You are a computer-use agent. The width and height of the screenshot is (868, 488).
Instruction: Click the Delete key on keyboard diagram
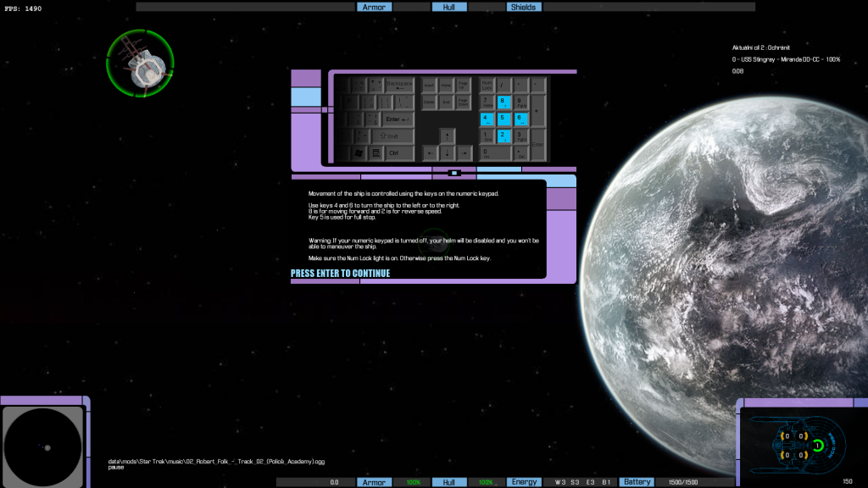(x=430, y=103)
